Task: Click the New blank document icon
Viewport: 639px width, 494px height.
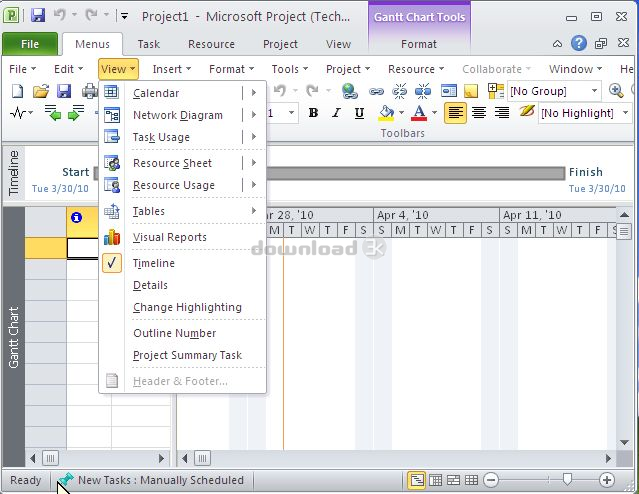Action: point(18,91)
